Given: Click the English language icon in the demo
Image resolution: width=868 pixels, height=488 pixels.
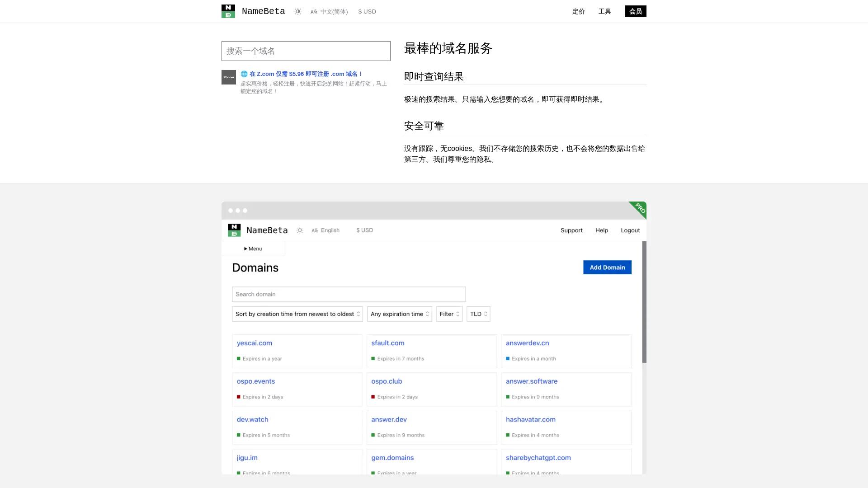Looking at the screenshot, I should (x=315, y=230).
